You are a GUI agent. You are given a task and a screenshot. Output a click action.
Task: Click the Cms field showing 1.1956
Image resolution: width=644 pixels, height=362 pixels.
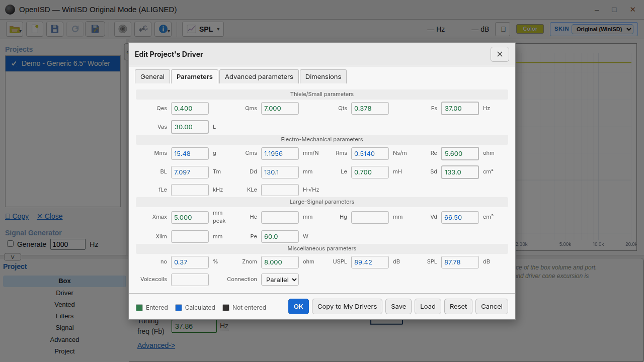click(x=280, y=153)
